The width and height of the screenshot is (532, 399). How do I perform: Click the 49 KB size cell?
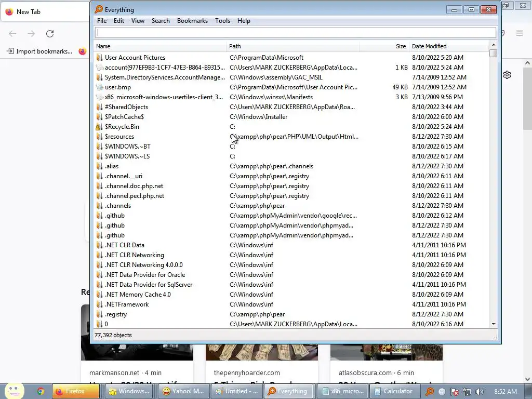point(400,87)
